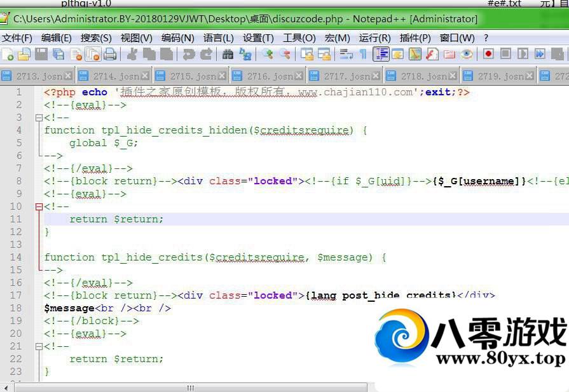Image resolution: width=569 pixels, height=392 pixels.
Task: Stop macro recording square icon
Action: click(505, 55)
